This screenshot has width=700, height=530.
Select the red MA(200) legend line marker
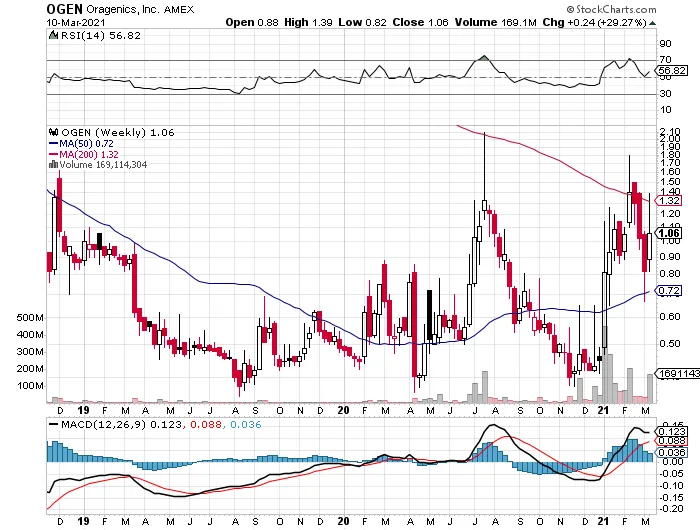tap(53, 154)
